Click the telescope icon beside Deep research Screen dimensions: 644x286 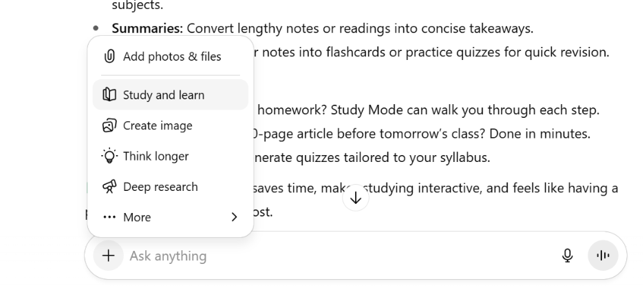(109, 187)
